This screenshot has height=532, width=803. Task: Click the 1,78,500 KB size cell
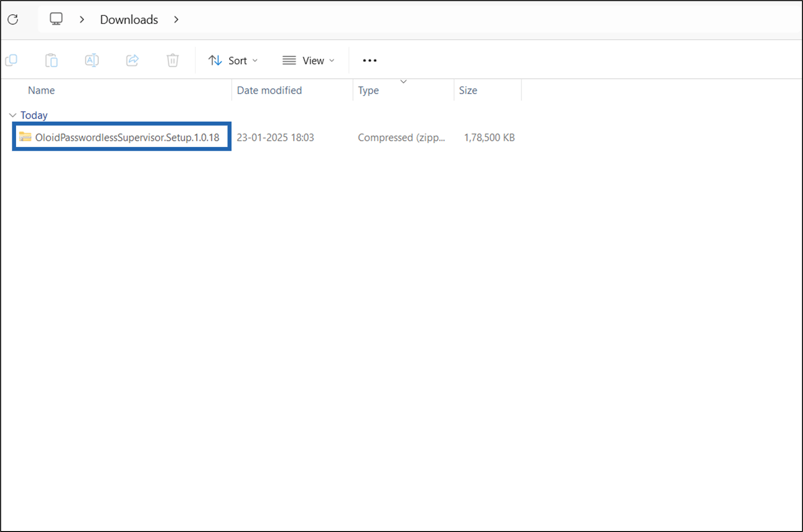[489, 137]
